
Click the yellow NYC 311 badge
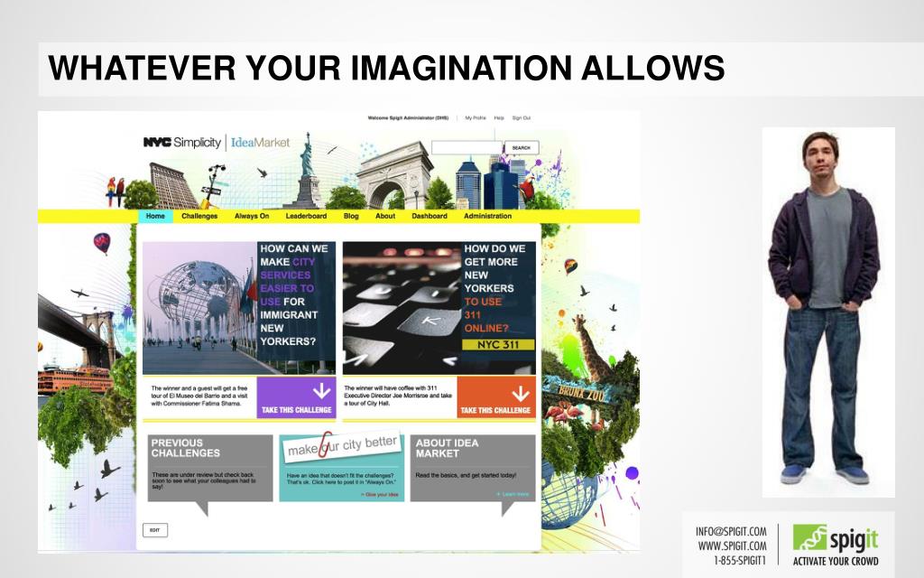pyautogui.click(x=498, y=345)
